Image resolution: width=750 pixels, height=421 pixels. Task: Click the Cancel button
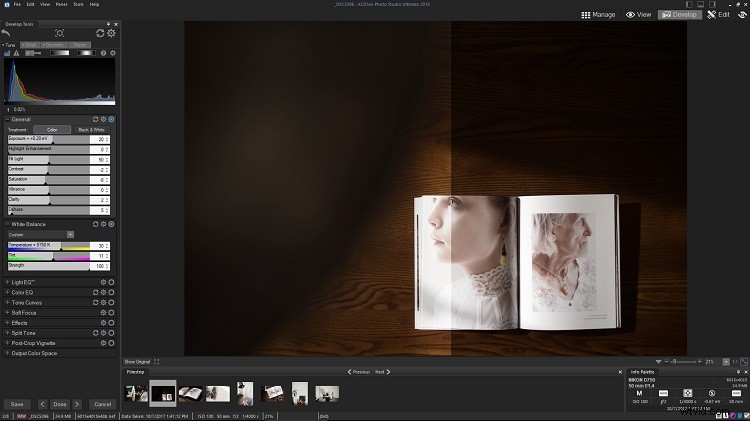tap(102, 404)
